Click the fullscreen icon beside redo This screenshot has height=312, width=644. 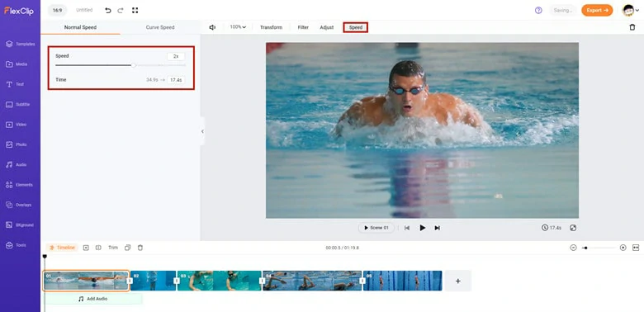(135, 10)
